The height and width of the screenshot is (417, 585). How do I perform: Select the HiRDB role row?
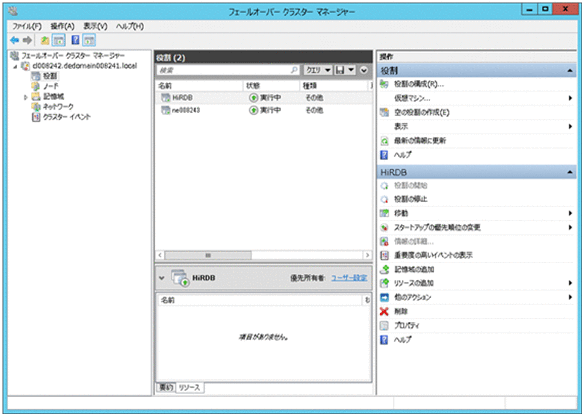pyautogui.click(x=263, y=98)
